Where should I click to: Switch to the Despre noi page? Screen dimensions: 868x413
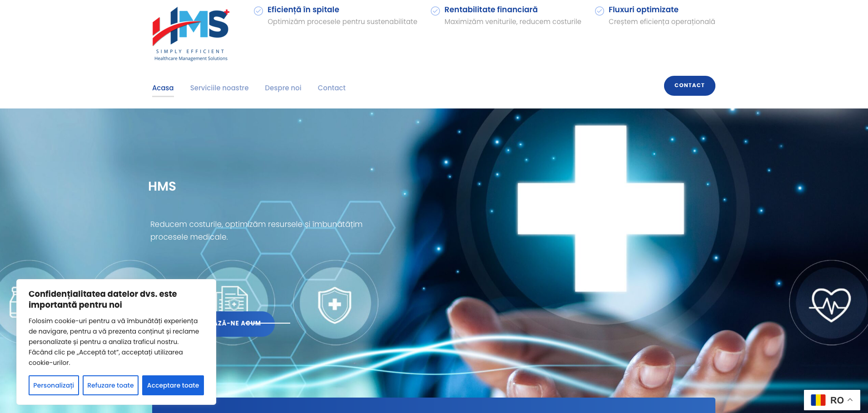[x=283, y=88]
